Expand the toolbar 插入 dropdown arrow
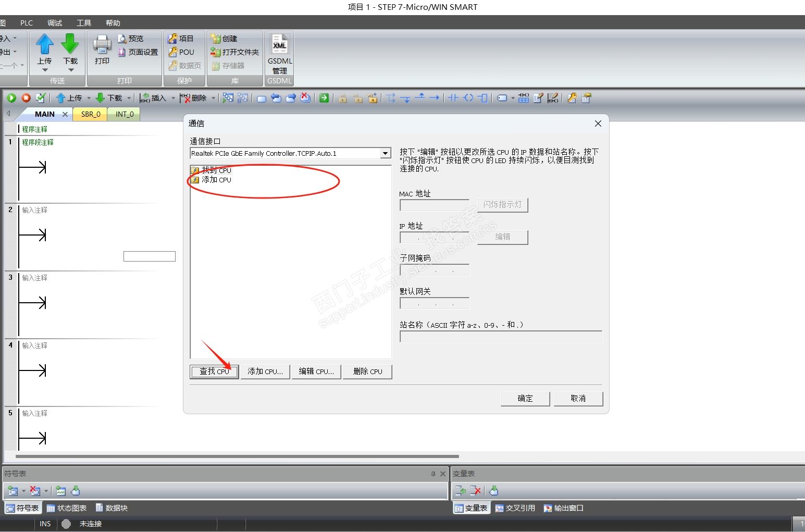 [x=173, y=98]
